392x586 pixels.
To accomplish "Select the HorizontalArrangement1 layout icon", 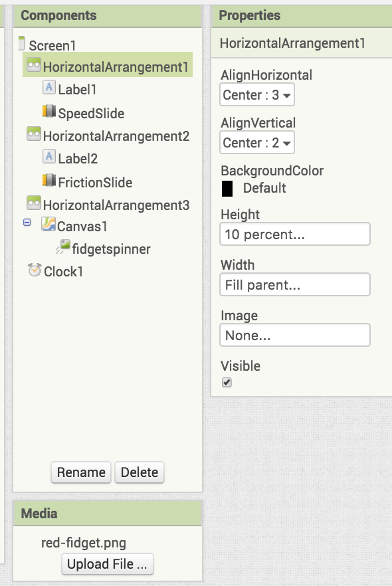I will click(x=34, y=65).
